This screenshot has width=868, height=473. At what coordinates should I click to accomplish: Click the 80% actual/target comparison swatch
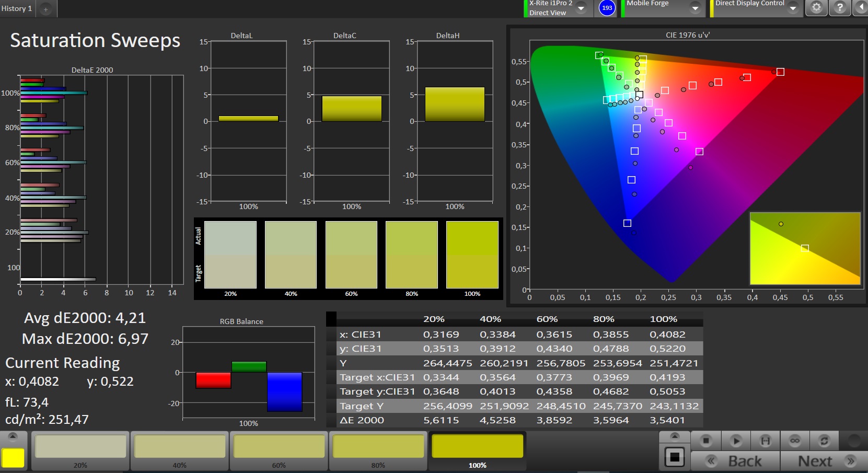coord(412,255)
